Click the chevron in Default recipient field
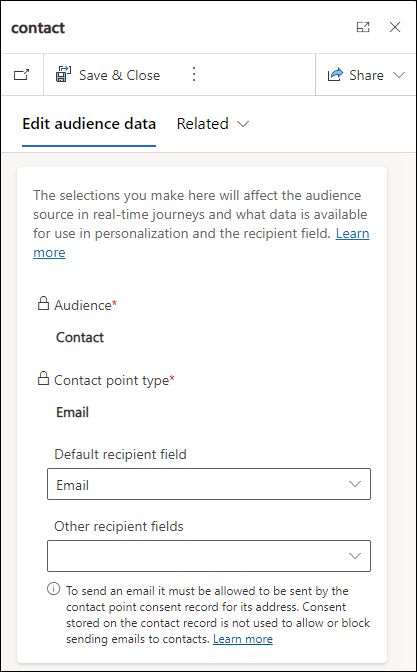The height and width of the screenshot is (672, 417). click(x=355, y=484)
